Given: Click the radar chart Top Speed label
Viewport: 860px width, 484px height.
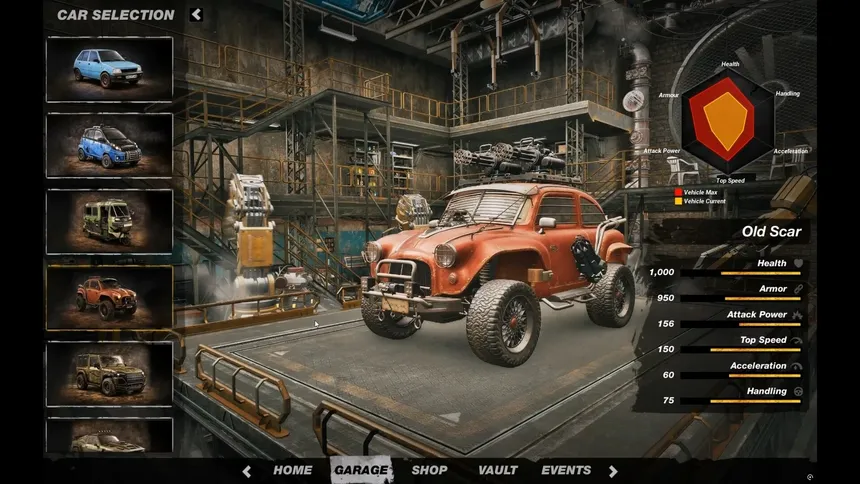Looking at the screenshot, I should pos(730,181).
